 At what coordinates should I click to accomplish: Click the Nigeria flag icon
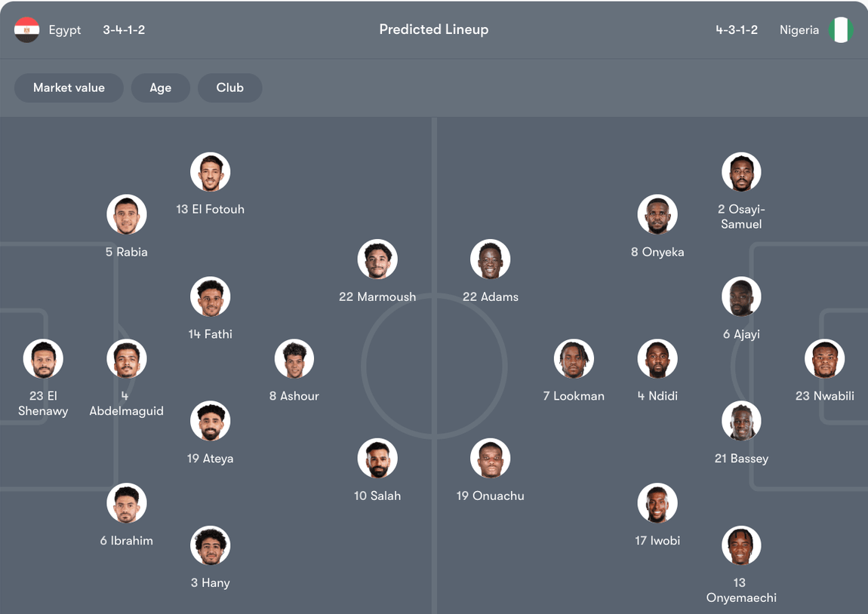pyautogui.click(x=840, y=30)
